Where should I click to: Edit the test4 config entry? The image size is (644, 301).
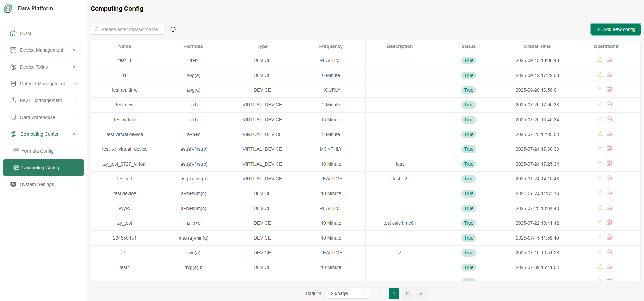click(x=600, y=267)
